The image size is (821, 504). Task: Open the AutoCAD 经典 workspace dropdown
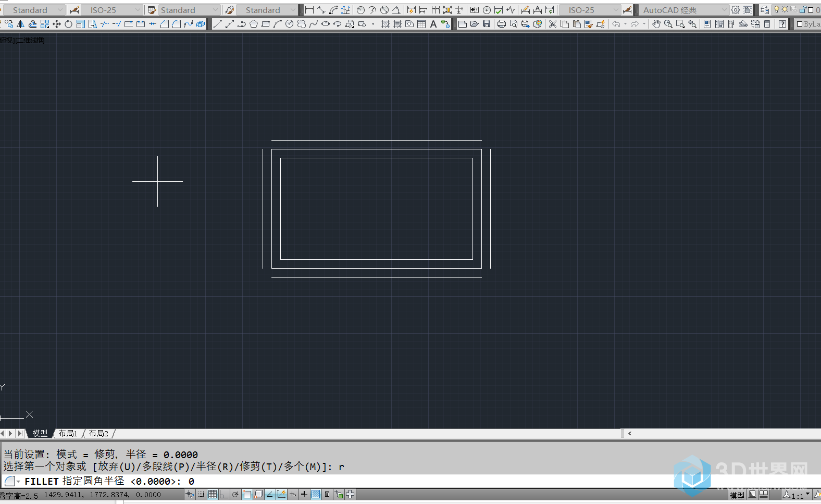pyautogui.click(x=724, y=10)
